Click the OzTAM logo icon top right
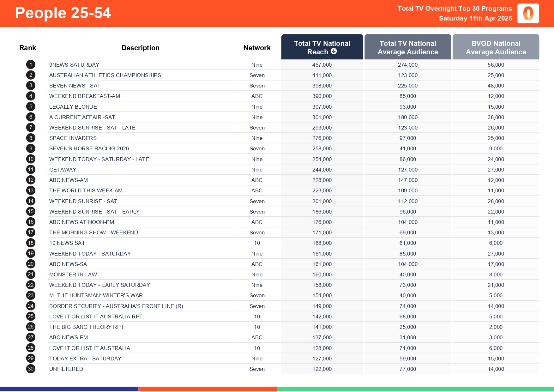The image size is (554, 392). tap(528, 14)
